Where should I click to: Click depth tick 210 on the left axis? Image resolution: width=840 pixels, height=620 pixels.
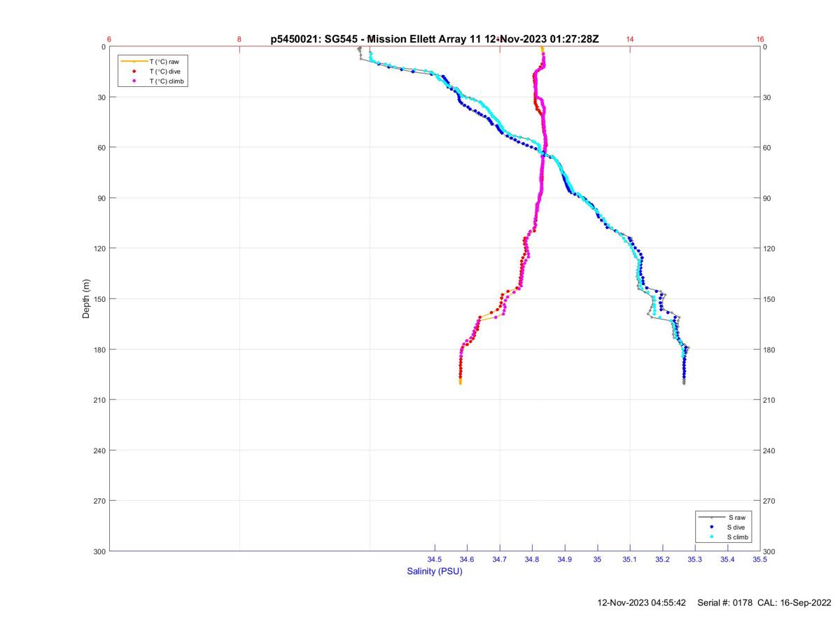(x=99, y=400)
